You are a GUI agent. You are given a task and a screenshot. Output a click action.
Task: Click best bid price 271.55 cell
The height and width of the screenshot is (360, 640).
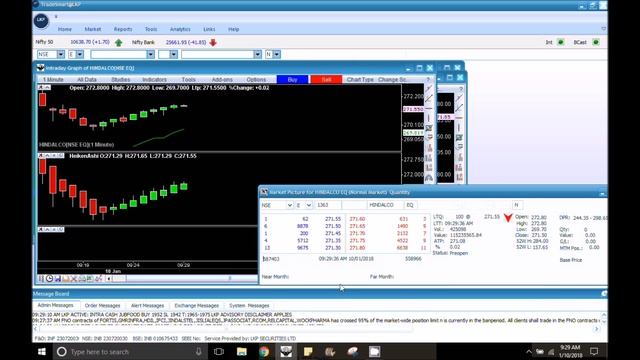pos(333,219)
